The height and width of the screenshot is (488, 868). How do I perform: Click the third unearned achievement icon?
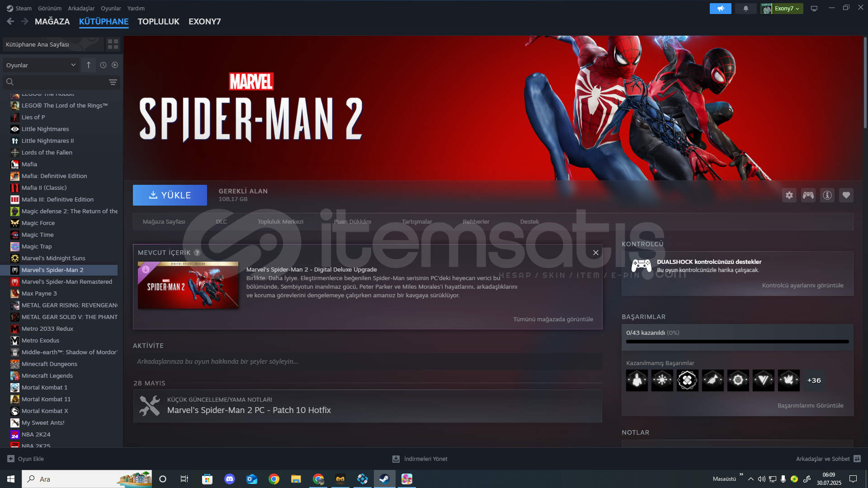click(x=688, y=380)
